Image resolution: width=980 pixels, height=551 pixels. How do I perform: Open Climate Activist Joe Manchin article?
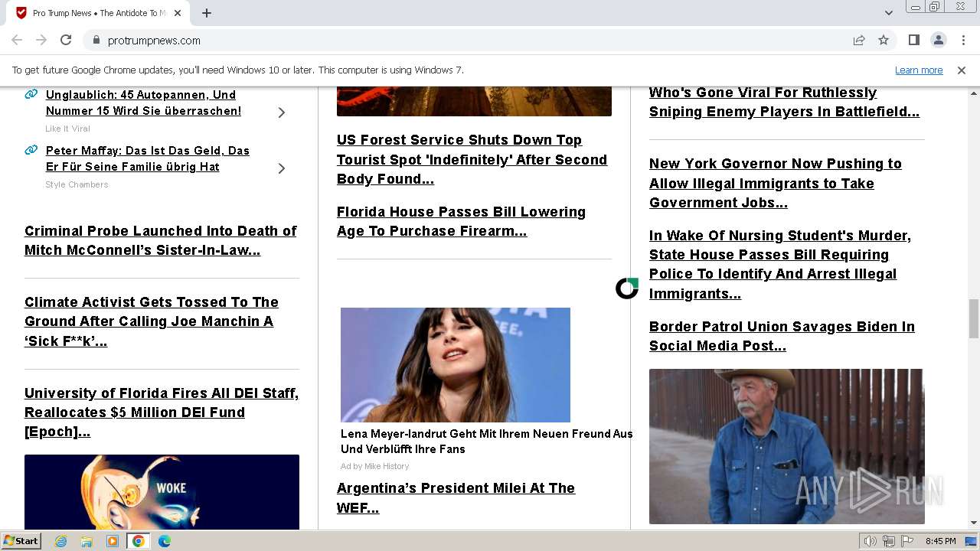(x=152, y=321)
